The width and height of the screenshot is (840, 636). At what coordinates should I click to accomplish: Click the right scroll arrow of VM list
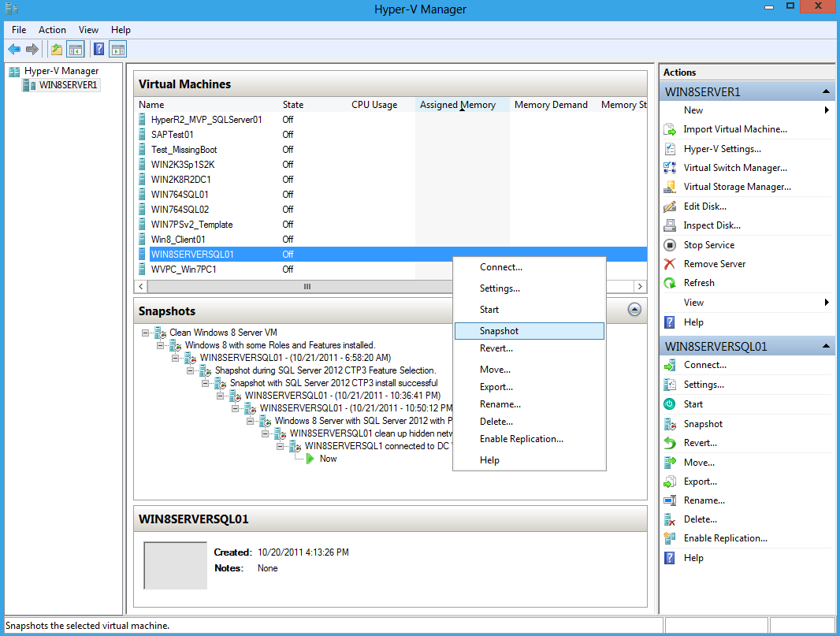(640, 287)
